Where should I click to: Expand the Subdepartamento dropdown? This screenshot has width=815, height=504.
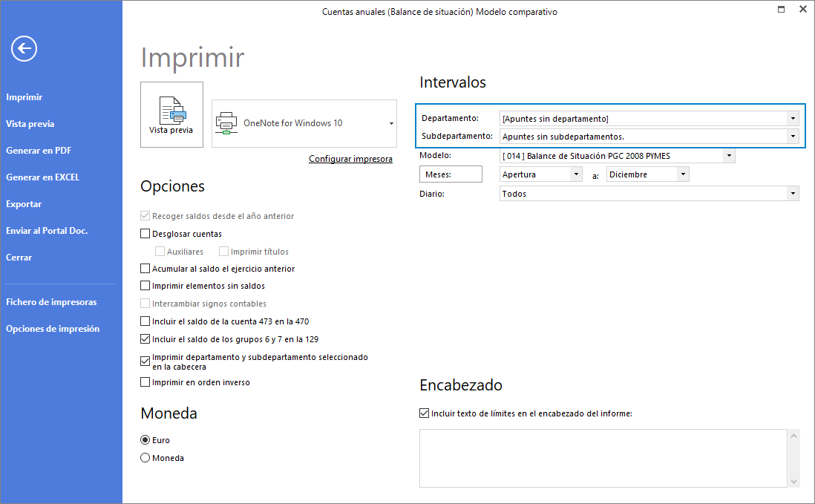[793, 136]
